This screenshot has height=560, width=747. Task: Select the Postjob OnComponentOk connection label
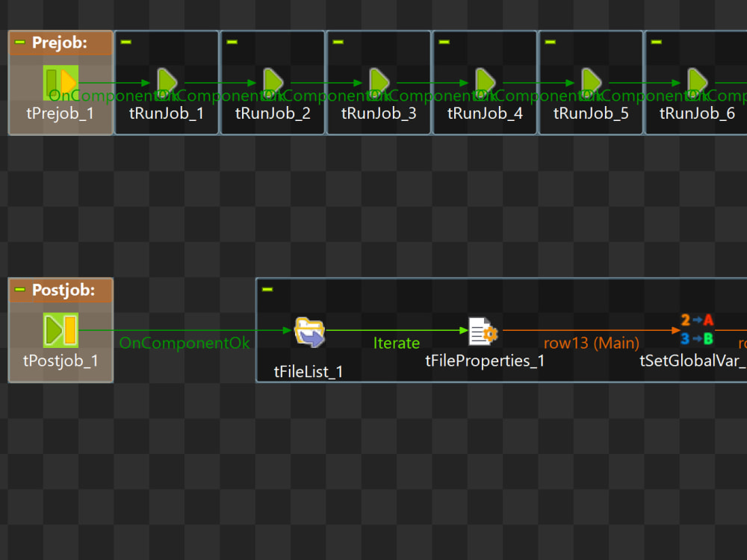point(185,343)
